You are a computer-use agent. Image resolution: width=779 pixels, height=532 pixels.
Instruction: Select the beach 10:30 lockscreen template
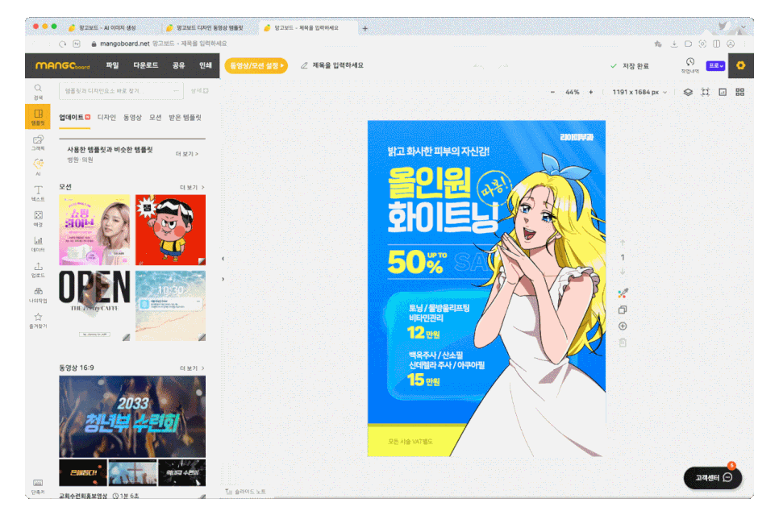[170, 305]
